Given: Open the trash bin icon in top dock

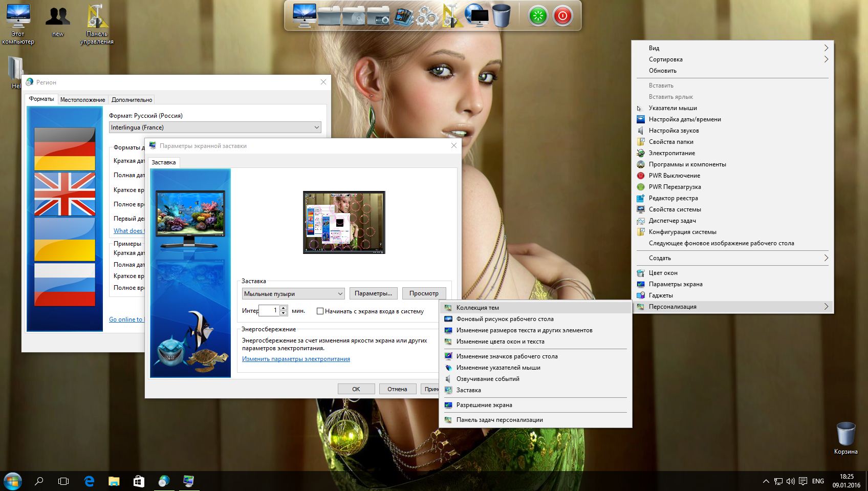Looking at the screenshot, I should [502, 15].
